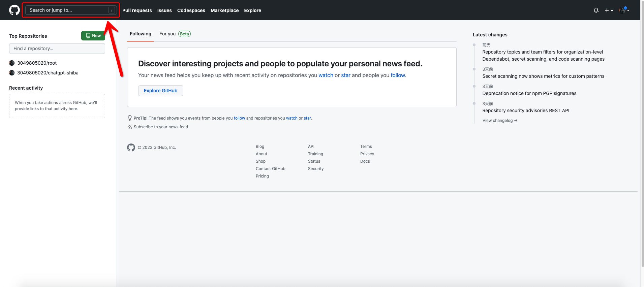Open Repository topics and team filters changelog entry
Screen dimensions: 644x287
543,56
